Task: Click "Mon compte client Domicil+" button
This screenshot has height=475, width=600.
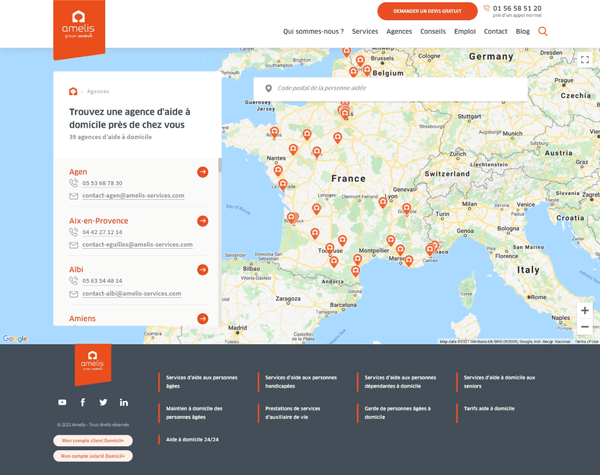Action: coord(93,440)
